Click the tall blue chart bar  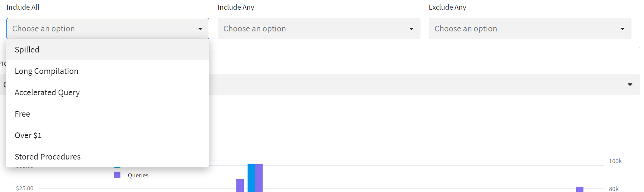[x=251, y=178]
